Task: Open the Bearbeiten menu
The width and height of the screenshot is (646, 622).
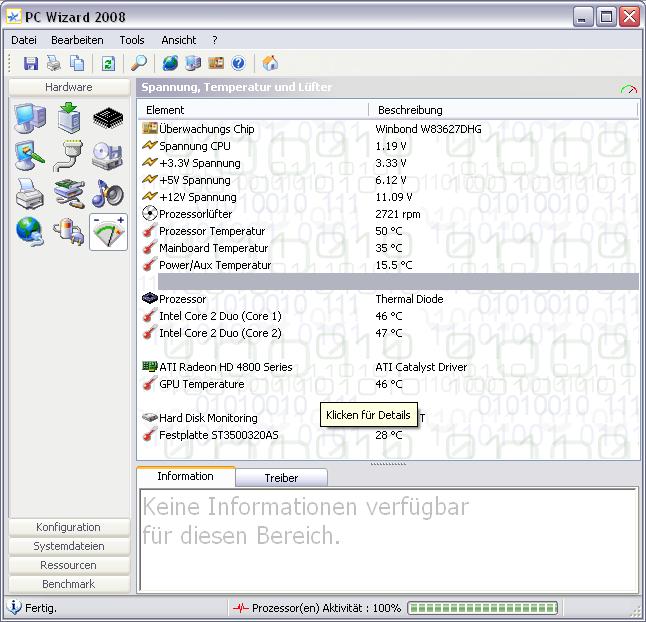Action: 77,40
